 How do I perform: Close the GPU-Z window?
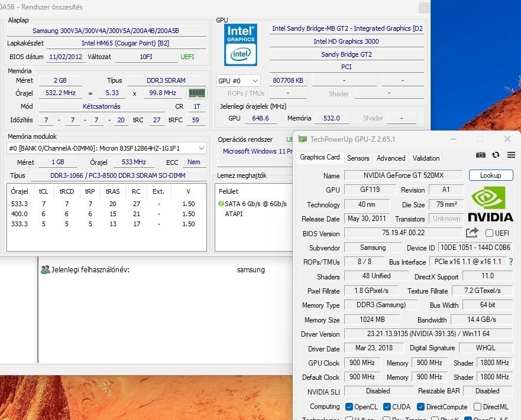507,139
